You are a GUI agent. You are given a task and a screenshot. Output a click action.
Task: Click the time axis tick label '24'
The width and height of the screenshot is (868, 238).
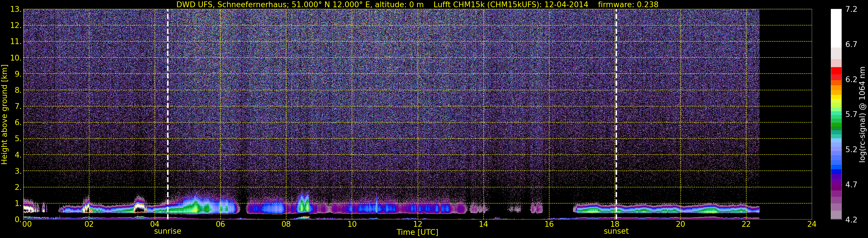[x=812, y=224]
